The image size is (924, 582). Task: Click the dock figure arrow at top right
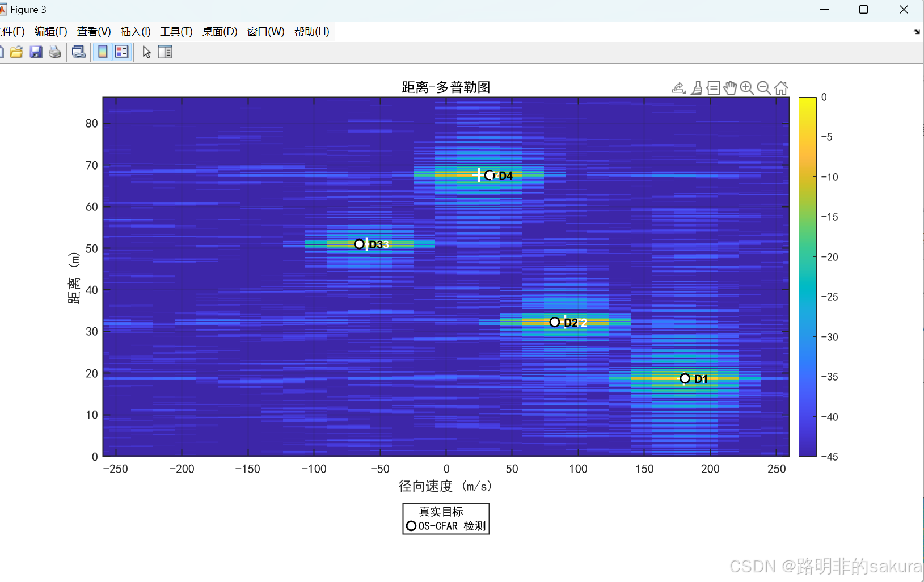(x=917, y=32)
